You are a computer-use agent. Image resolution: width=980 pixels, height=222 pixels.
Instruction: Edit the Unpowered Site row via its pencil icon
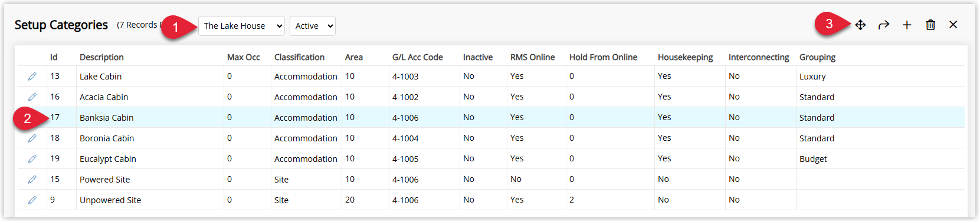[x=32, y=200]
